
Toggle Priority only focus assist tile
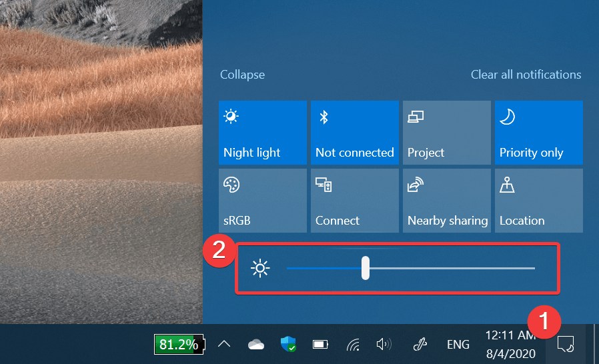pos(539,133)
